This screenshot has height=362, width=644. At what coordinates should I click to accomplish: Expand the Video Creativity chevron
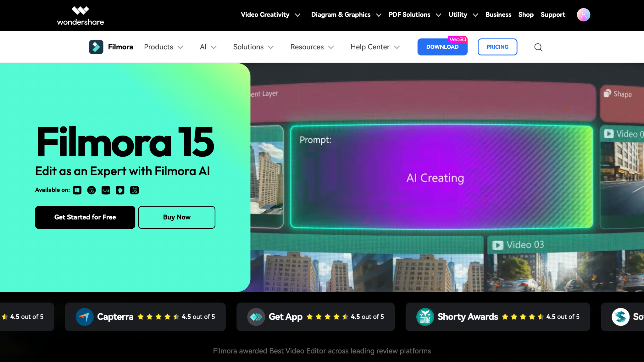(297, 15)
